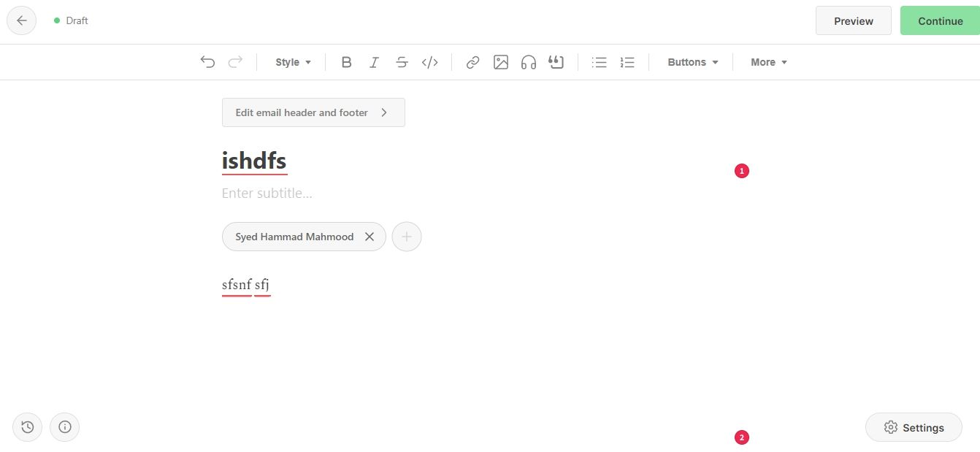Click the Enter subtitle field
The height and width of the screenshot is (452, 980).
pos(267,194)
